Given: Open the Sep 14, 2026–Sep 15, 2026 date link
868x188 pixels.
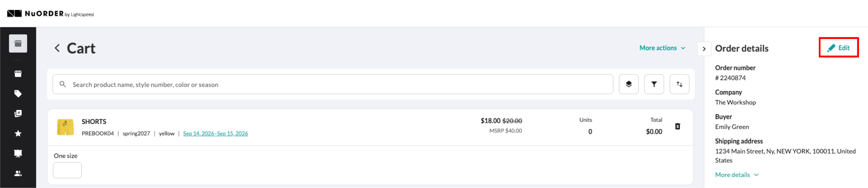Looking at the screenshot, I should coord(215,133).
